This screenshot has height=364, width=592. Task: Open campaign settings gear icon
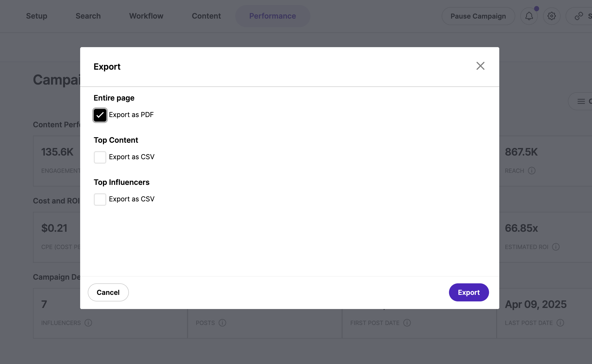(551, 16)
